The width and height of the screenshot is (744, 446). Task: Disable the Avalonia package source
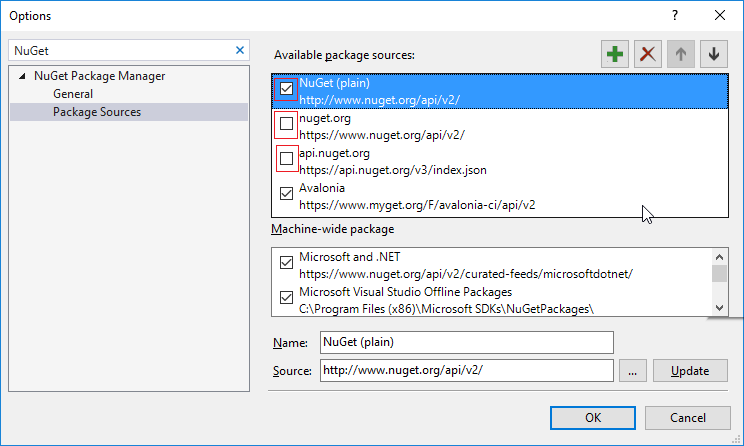click(x=287, y=194)
